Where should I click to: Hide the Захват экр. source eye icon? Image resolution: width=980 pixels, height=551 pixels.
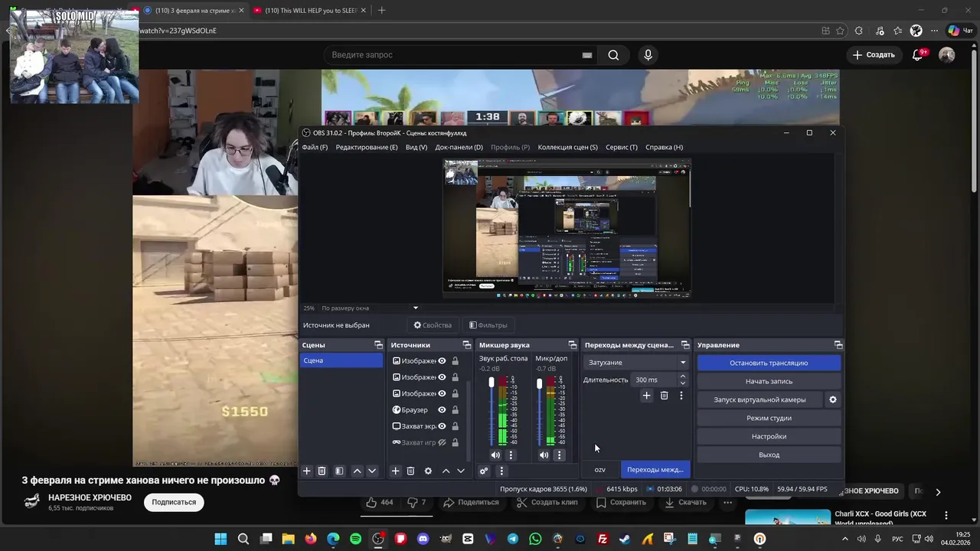442,426
